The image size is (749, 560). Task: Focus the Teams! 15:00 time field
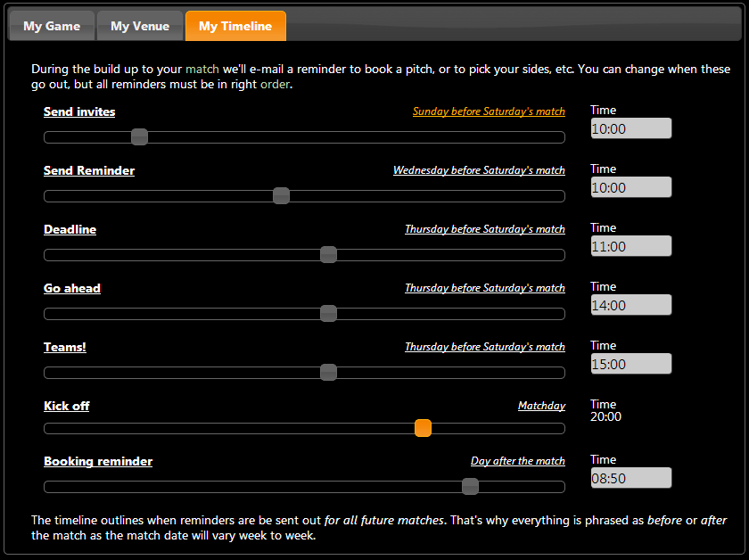pyautogui.click(x=631, y=364)
